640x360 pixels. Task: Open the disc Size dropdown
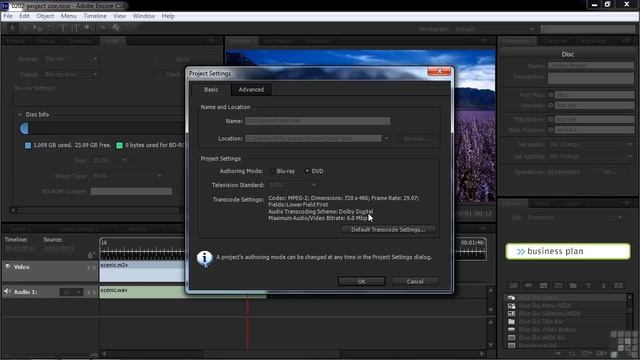pyautogui.click(x=109, y=161)
